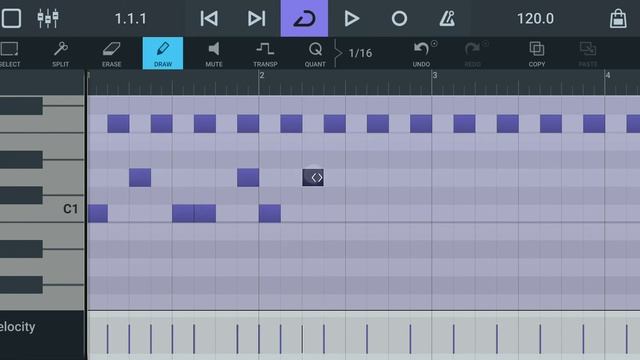Click the greyed Paste button
This screenshot has width=640, height=360.
[588, 54]
